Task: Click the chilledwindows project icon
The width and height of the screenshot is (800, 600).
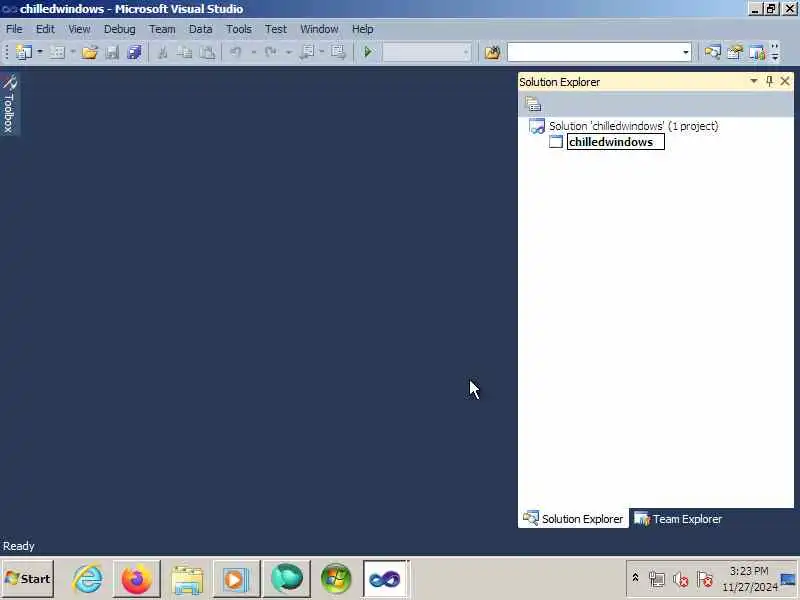Action: click(x=556, y=142)
